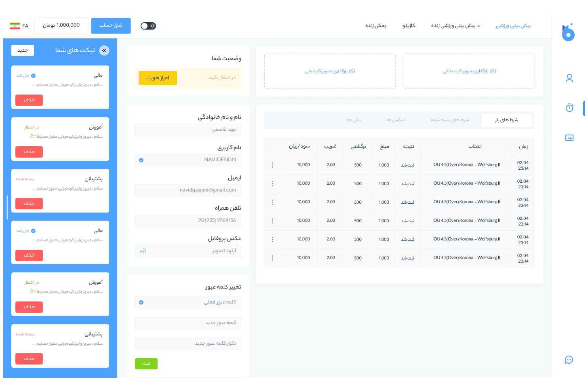The height and width of the screenshot is (392, 588).
Task: Open the کازینو menu item
Action: click(409, 26)
